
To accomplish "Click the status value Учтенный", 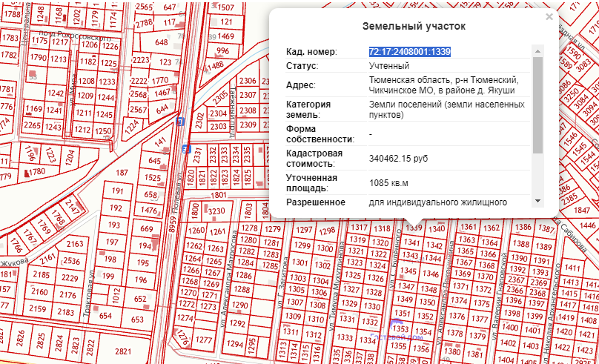I will pyautogui.click(x=389, y=66).
